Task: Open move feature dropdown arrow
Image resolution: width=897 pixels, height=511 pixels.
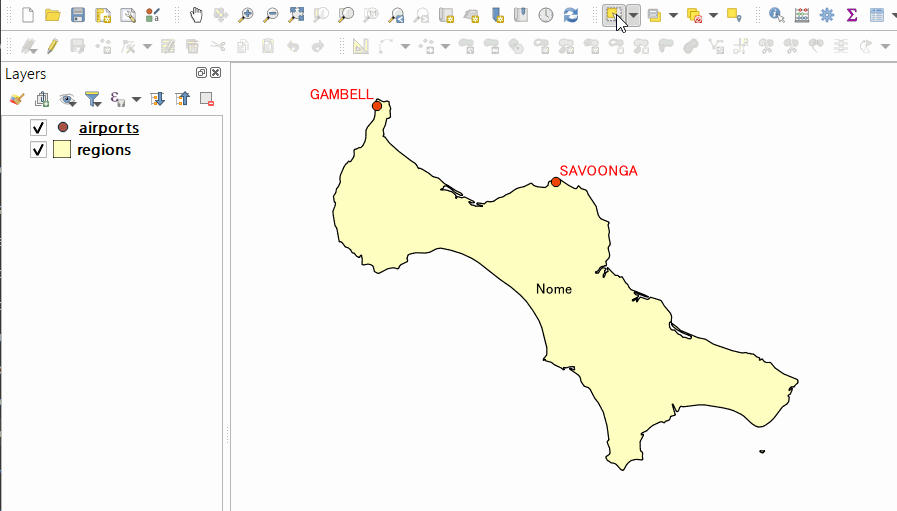Action: 445,46
